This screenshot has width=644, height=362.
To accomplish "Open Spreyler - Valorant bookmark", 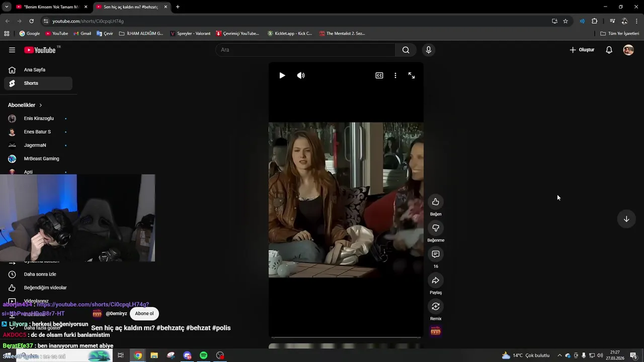I will (x=191, y=34).
